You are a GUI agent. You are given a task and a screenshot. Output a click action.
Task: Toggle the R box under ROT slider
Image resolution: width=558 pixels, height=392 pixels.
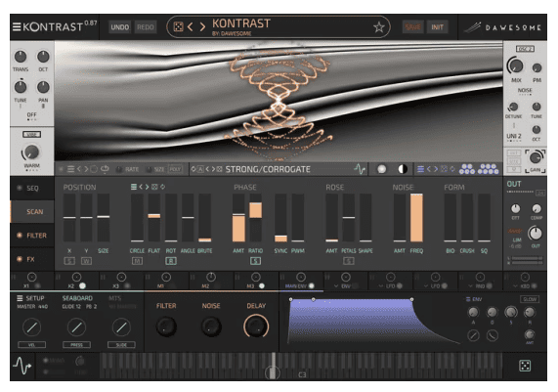(x=171, y=261)
